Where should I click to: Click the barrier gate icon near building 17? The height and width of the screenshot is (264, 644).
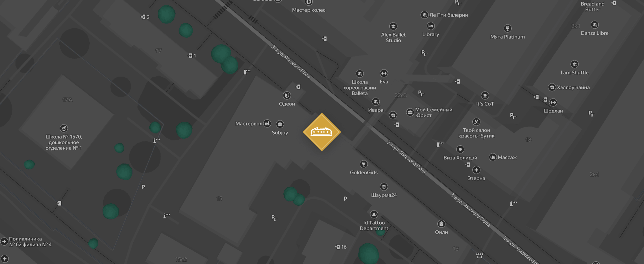247,72
